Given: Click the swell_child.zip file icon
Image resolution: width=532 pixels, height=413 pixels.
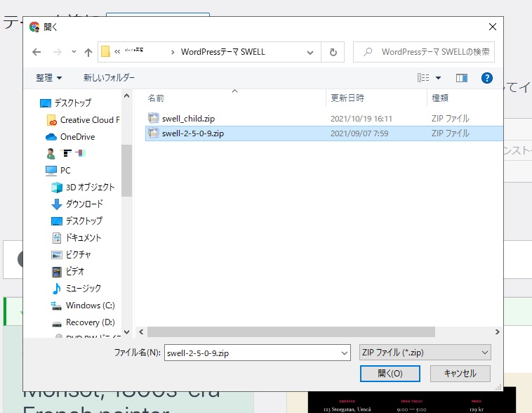Looking at the screenshot, I should [154, 118].
